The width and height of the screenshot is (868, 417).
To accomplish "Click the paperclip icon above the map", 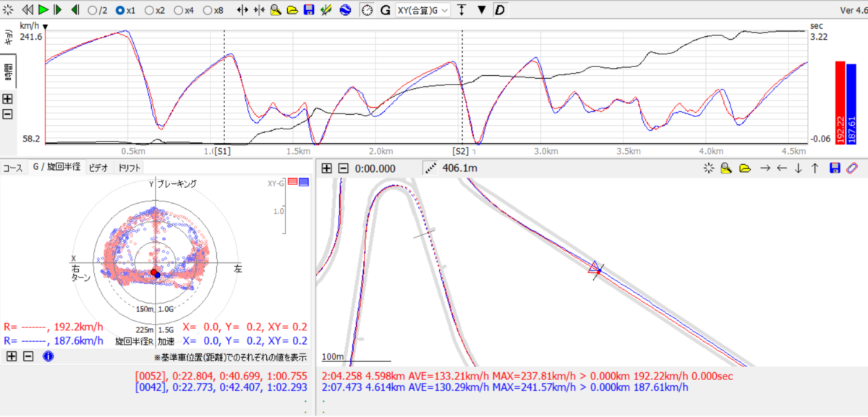I will 853,168.
